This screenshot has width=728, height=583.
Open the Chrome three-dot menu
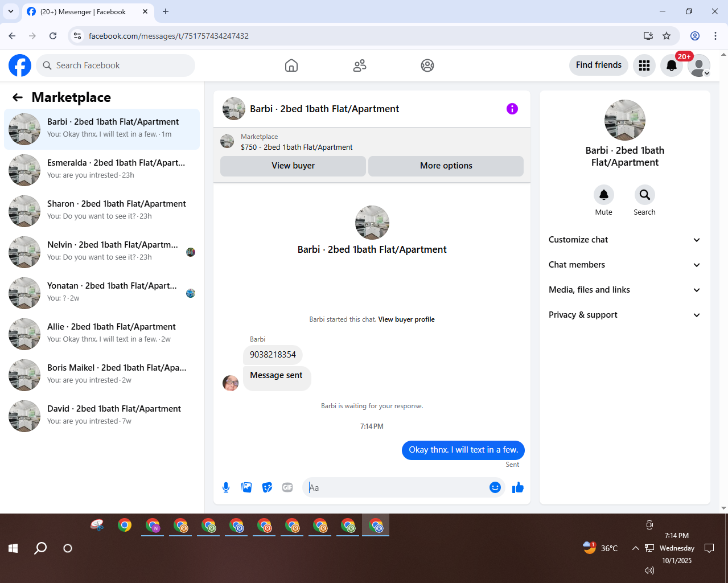tap(715, 36)
